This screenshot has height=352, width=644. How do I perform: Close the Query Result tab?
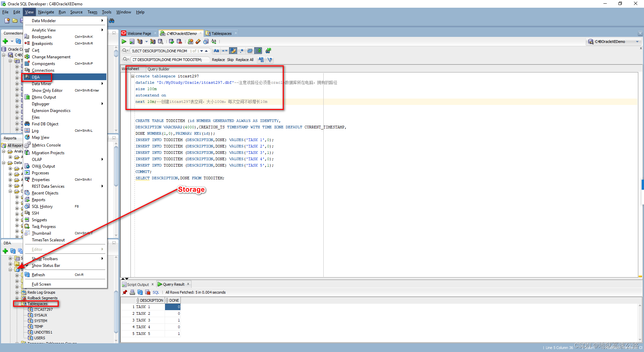pyautogui.click(x=188, y=284)
